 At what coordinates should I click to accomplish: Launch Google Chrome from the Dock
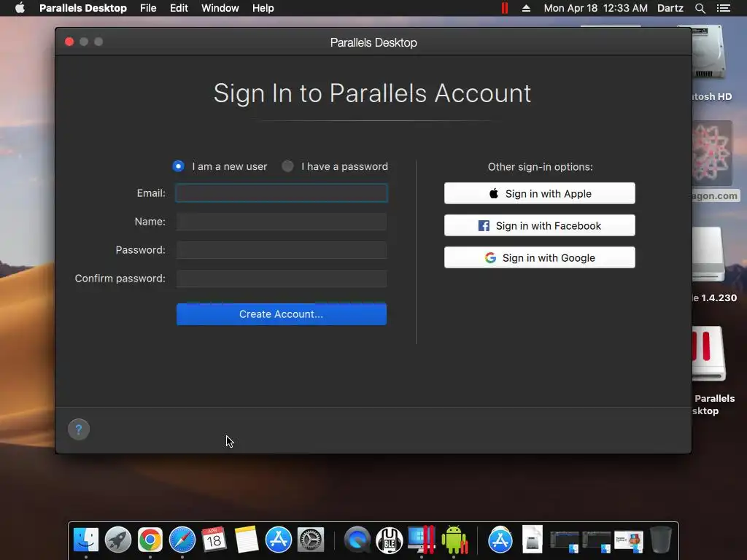(150, 540)
